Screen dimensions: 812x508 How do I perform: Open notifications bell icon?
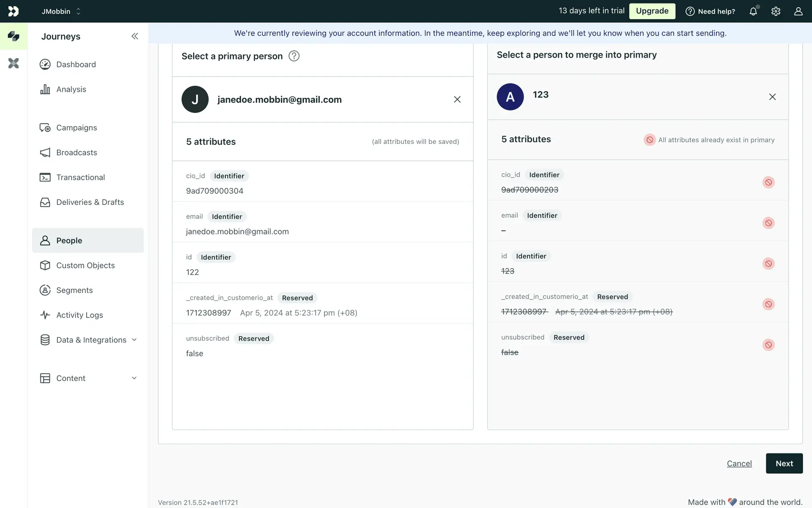click(x=753, y=11)
